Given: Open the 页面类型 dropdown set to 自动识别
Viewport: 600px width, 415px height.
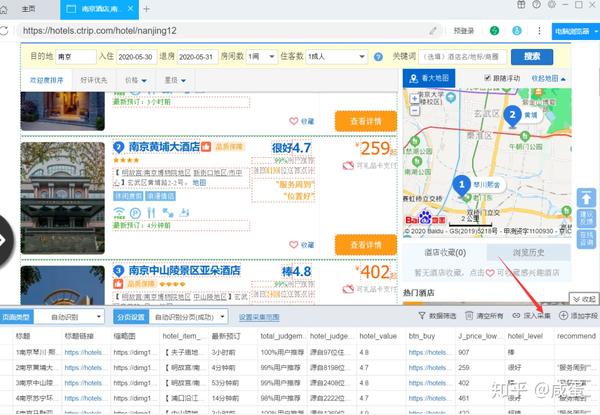Looking at the screenshot, I should (x=69, y=317).
